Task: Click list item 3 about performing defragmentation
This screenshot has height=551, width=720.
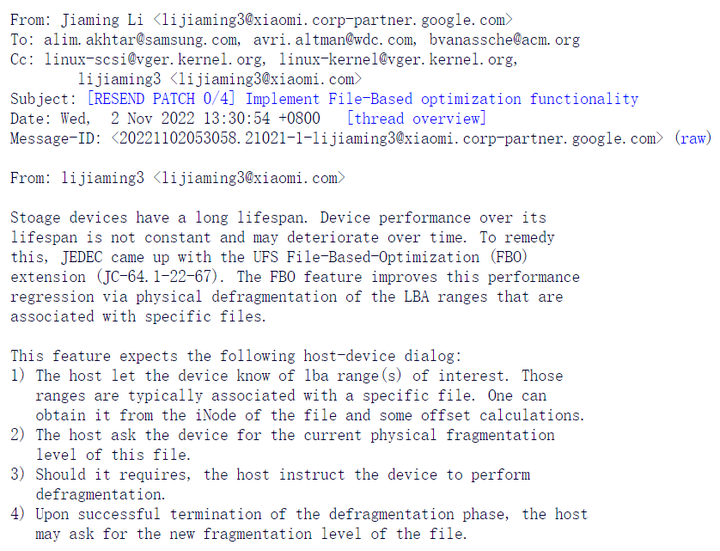Action: pos(282,484)
